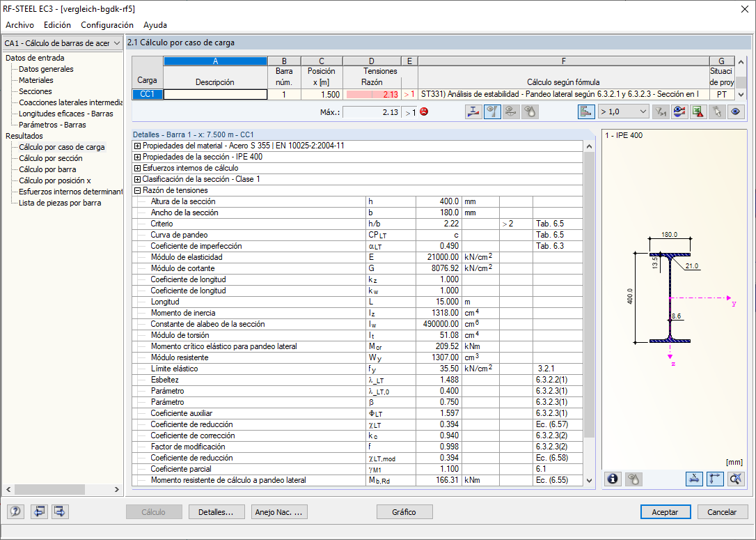Open the Edición menu

[x=57, y=24]
